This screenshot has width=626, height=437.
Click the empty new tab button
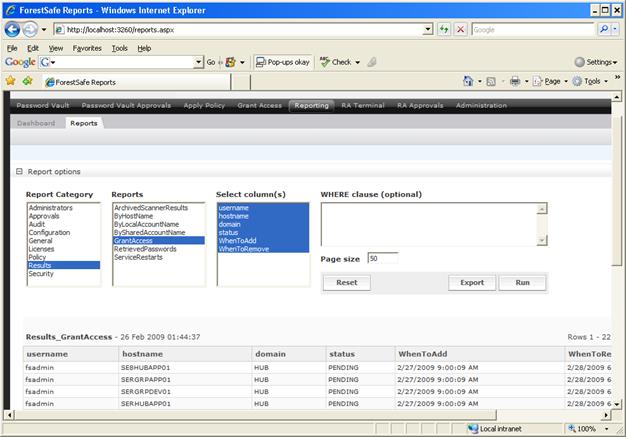(x=241, y=82)
